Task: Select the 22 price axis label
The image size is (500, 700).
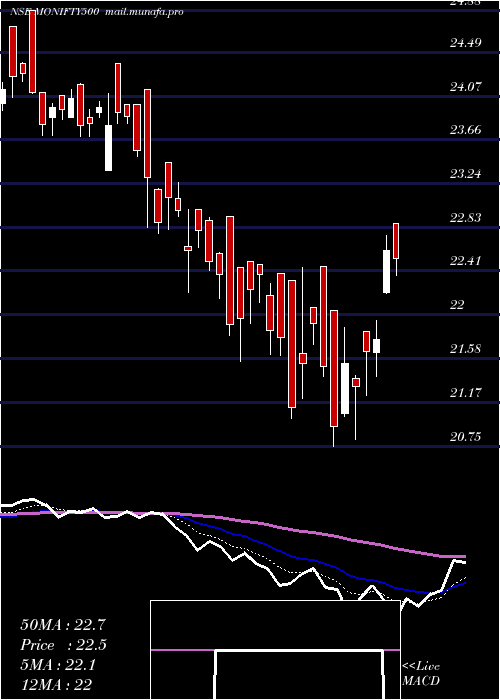Action: point(457,305)
